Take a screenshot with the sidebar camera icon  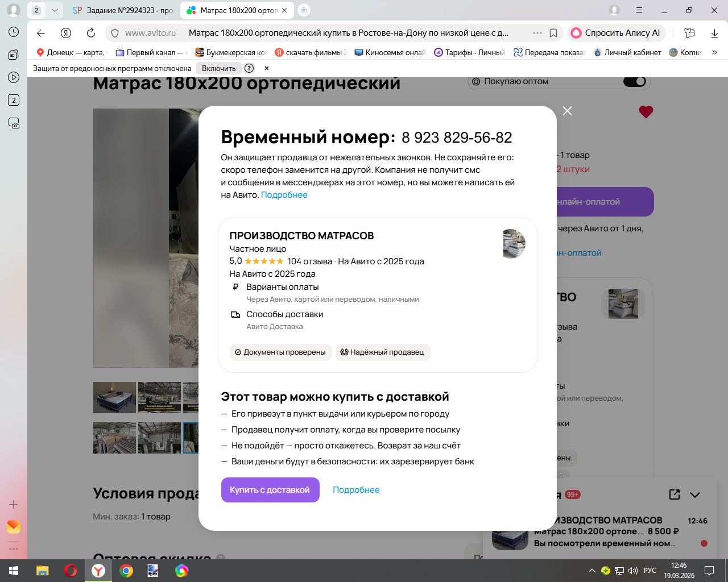(x=14, y=123)
